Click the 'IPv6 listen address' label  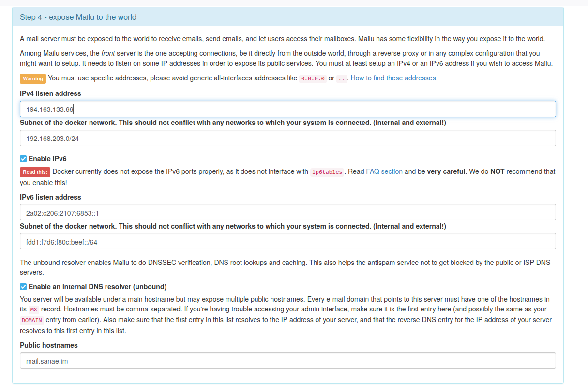coord(50,197)
